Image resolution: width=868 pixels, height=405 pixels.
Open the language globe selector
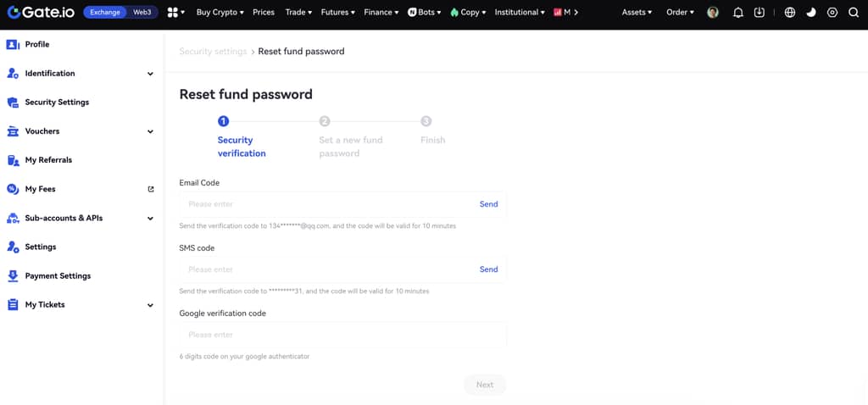pos(790,13)
